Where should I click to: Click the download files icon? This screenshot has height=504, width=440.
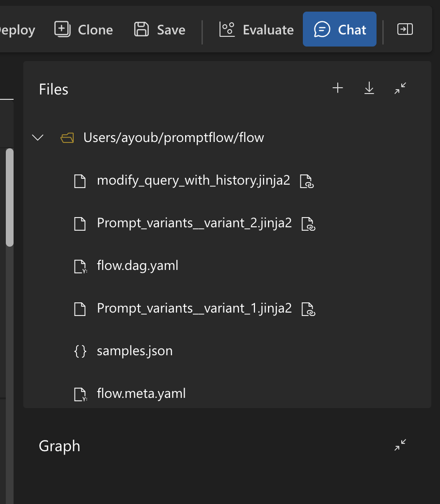tap(369, 88)
